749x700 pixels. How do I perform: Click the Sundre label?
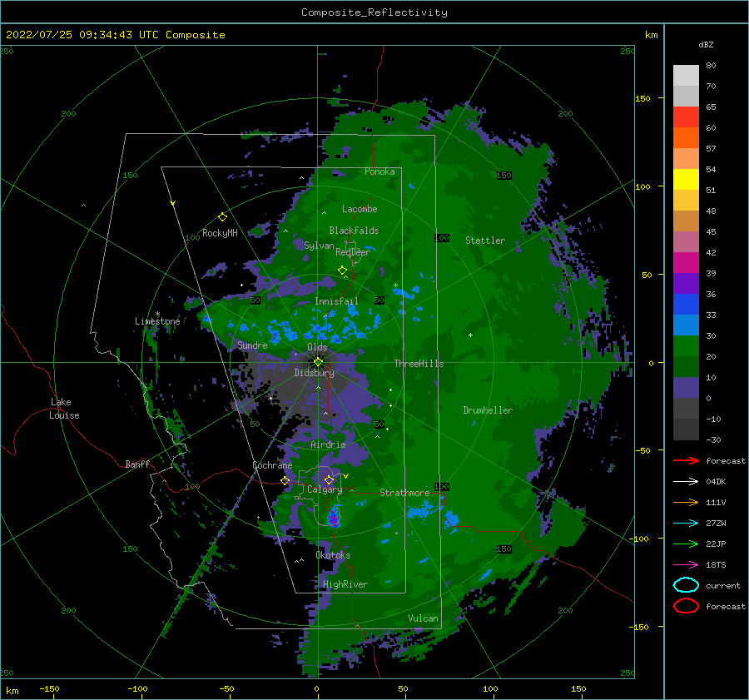point(252,345)
